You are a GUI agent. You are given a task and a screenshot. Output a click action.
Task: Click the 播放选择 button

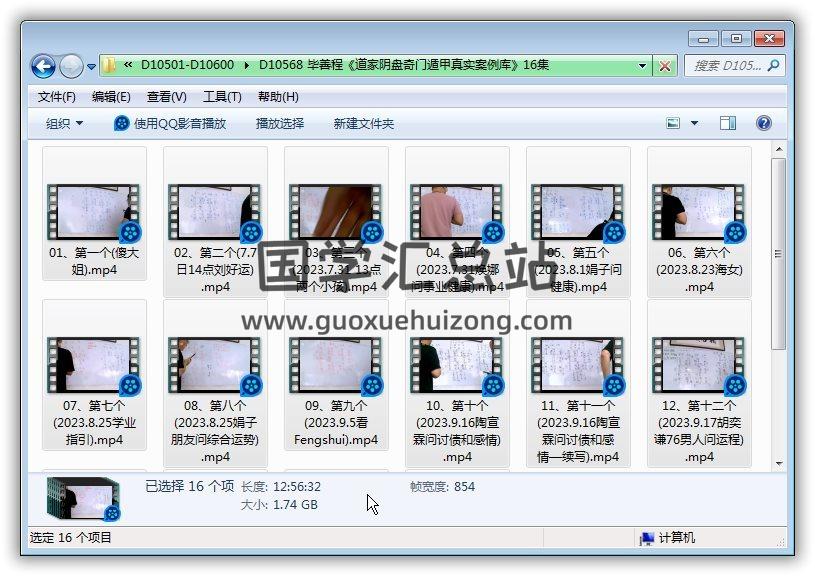click(279, 123)
